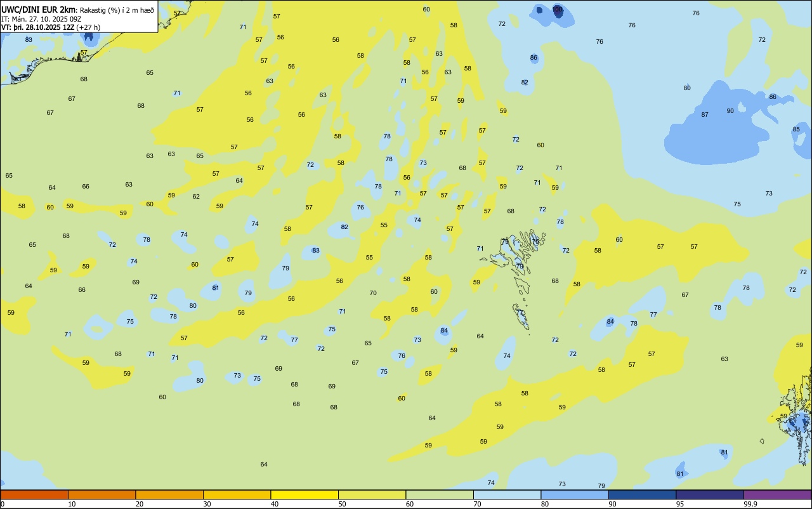Image resolution: width=812 pixels, height=509 pixels.
Task: Pick the 50–60 pale yellow legend swatch
Action: click(x=372, y=494)
